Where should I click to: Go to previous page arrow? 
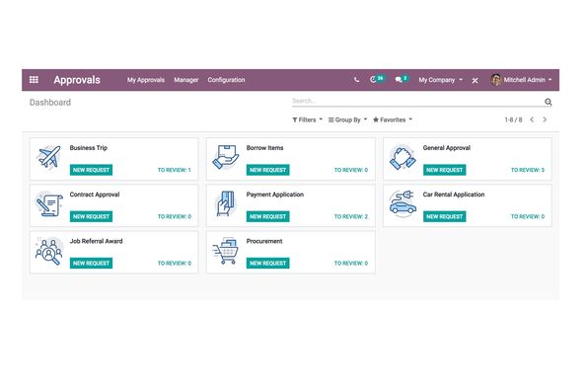coord(532,119)
